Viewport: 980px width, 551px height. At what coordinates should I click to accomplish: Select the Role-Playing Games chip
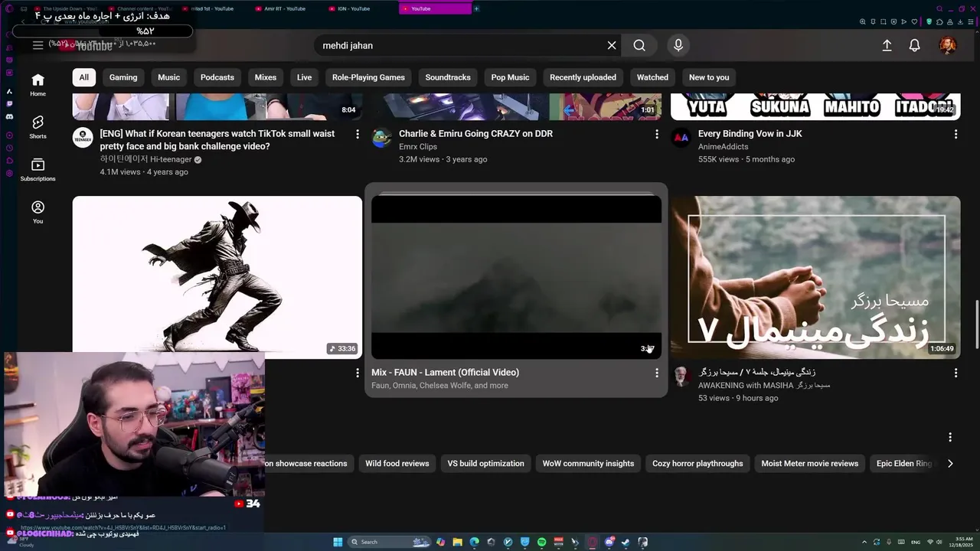click(x=368, y=77)
